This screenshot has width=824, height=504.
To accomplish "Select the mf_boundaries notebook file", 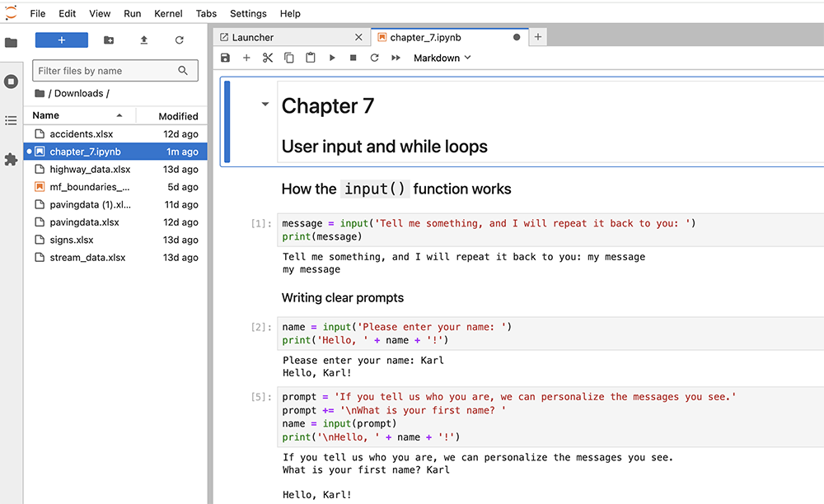I will pyautogui.click(x=115, y=187).
